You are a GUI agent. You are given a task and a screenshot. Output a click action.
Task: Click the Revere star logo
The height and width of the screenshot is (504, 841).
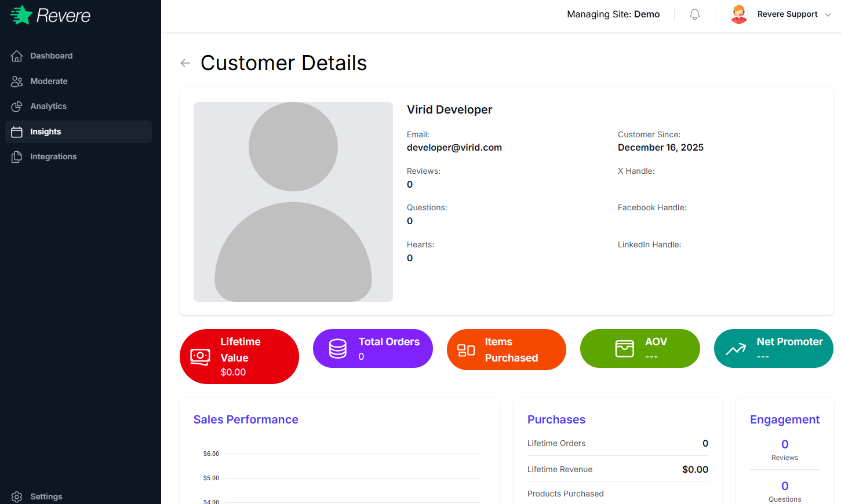[x=19, y=14]
